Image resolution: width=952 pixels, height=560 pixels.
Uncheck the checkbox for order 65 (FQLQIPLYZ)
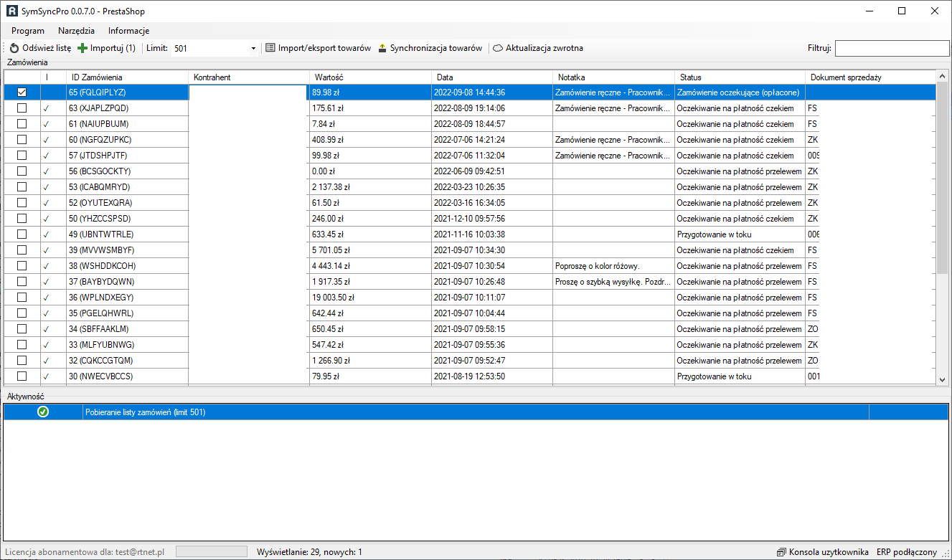point(22,92)
